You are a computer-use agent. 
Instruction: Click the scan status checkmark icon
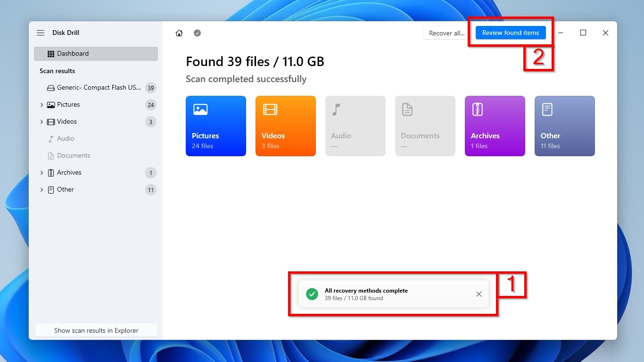[198, 33]
